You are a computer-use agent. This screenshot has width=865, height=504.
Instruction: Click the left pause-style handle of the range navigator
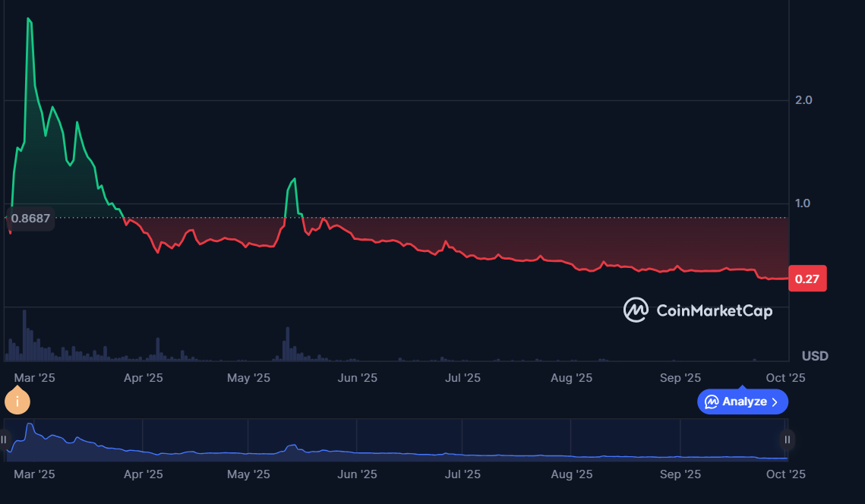(x=4, y=439)
